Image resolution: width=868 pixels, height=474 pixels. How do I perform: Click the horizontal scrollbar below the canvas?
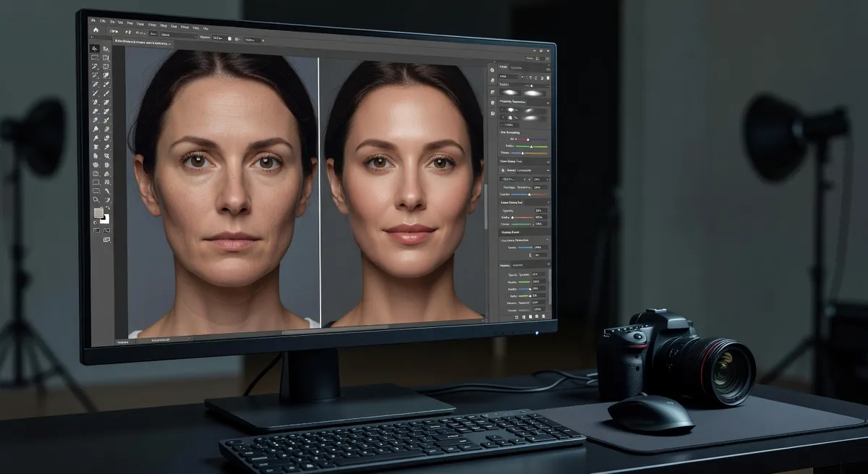(336, 331)
